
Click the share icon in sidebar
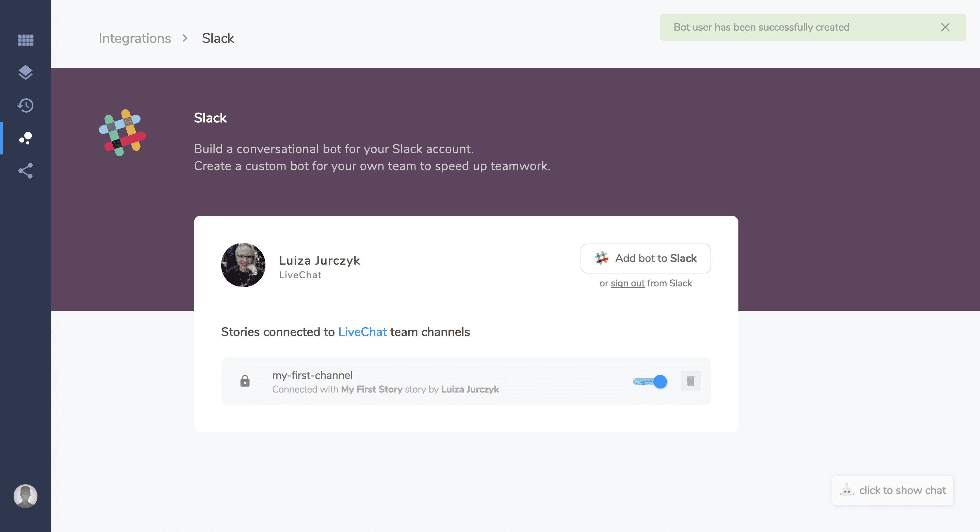[x=26, y=171]
